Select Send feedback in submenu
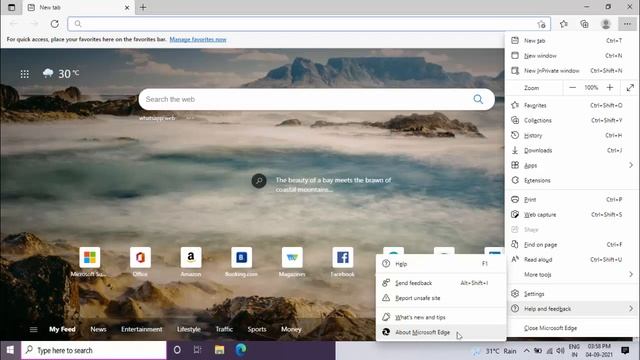Image resolution: width=640 pixels, height=360 pixels. [441, 283]
